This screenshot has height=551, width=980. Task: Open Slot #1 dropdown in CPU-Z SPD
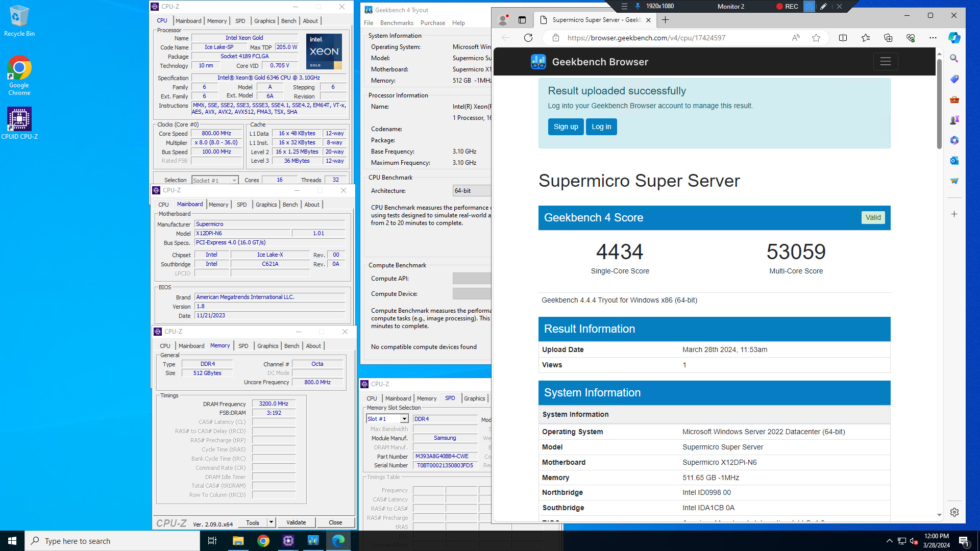click(387, 419)
